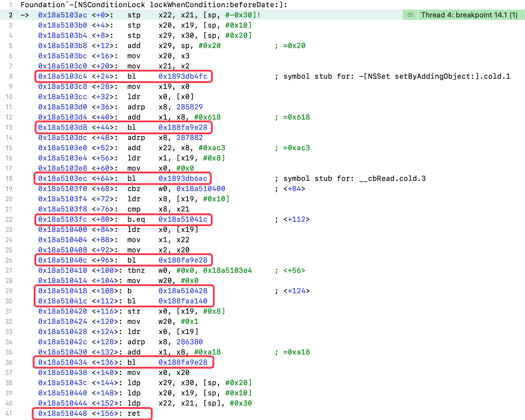Click instruction address 0x18a5103f4
The height and width of the screenshot is (420, 525).
point(62,199)
